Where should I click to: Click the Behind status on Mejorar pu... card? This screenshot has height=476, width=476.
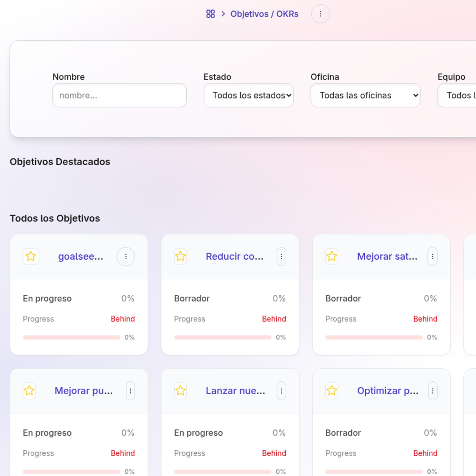point(123,453)
